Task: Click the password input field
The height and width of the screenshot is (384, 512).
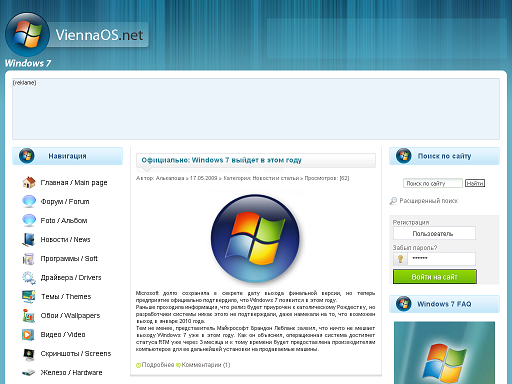Action: tap(441, 259)
